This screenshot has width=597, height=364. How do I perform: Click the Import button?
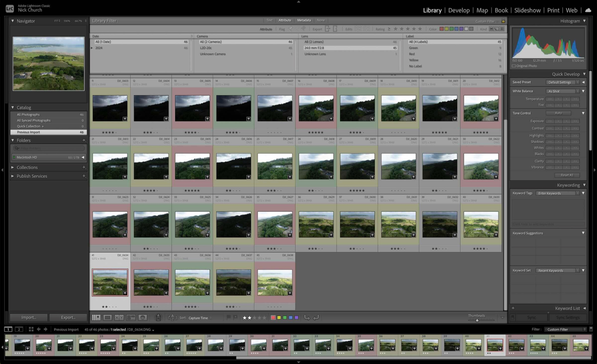pyautogui.click(x=29, y=317)
